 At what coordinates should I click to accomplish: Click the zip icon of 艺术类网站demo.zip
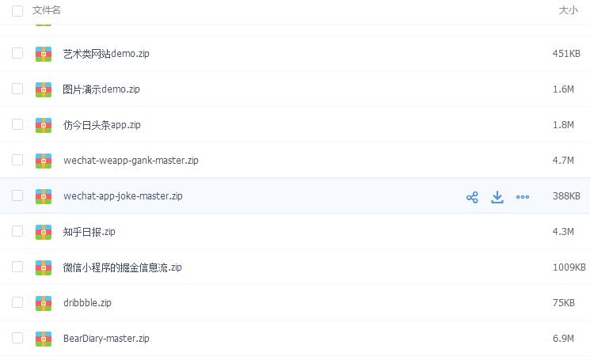[44, 54]
